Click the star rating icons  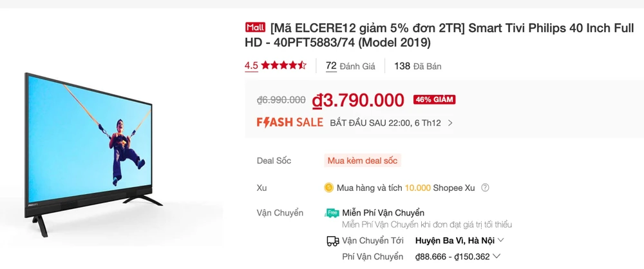284,65
